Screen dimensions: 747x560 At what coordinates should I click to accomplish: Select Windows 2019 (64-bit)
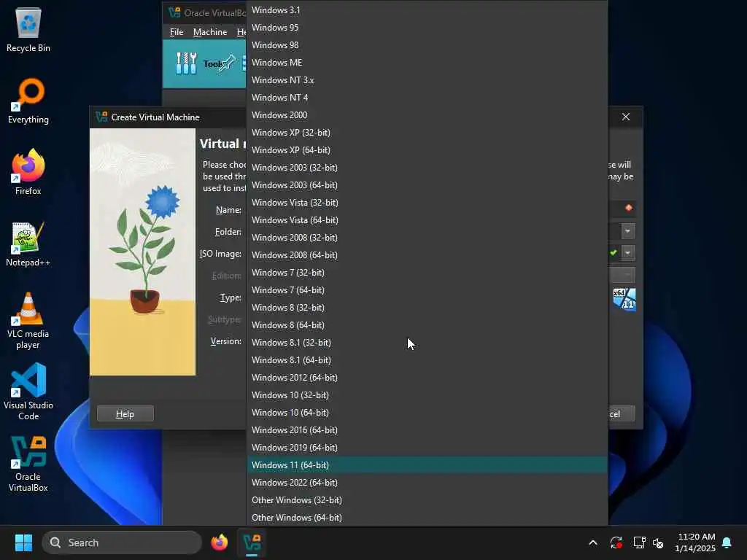coord(427,448)
